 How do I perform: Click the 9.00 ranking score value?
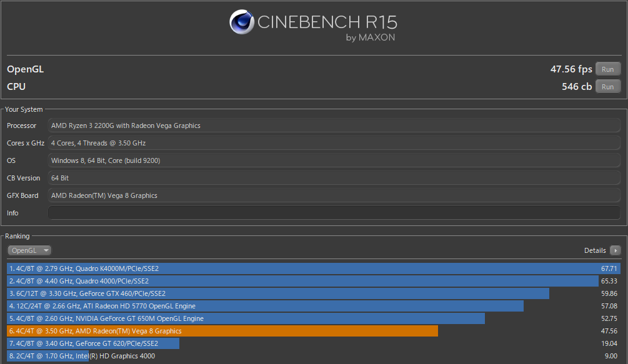611,356
